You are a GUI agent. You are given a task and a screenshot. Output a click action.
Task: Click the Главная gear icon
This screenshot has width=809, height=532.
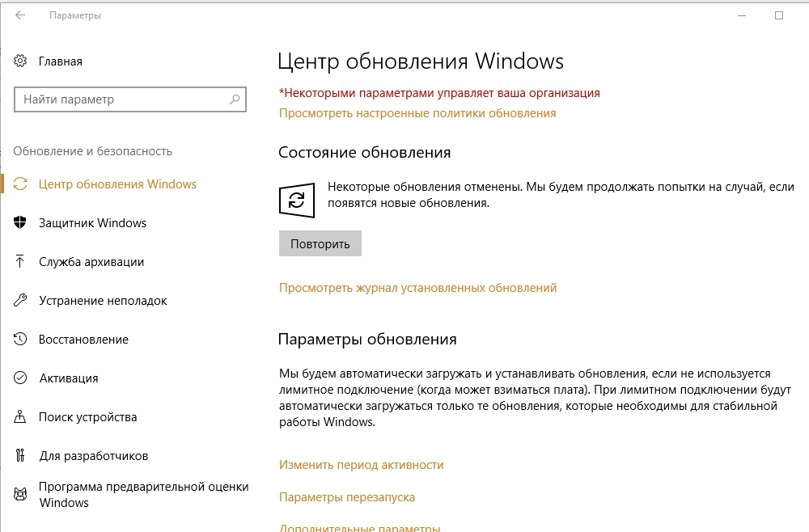[21, 61]
